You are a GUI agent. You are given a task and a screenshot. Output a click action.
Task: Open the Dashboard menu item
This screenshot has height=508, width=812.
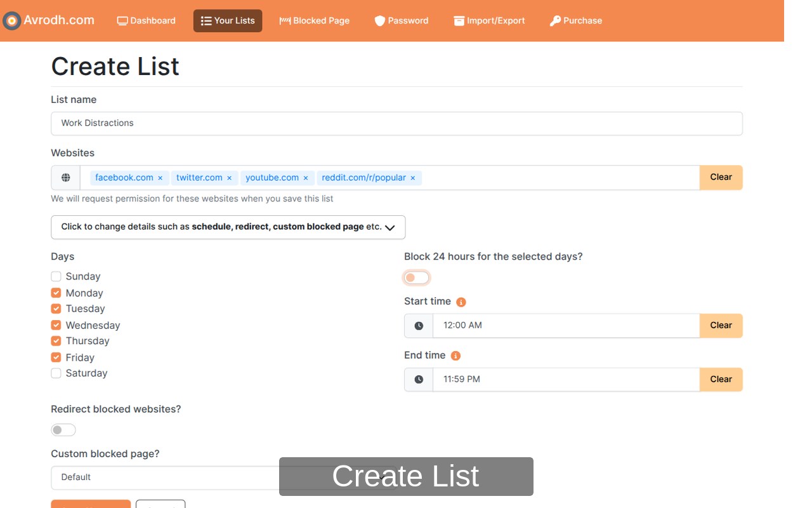point(147,21)
